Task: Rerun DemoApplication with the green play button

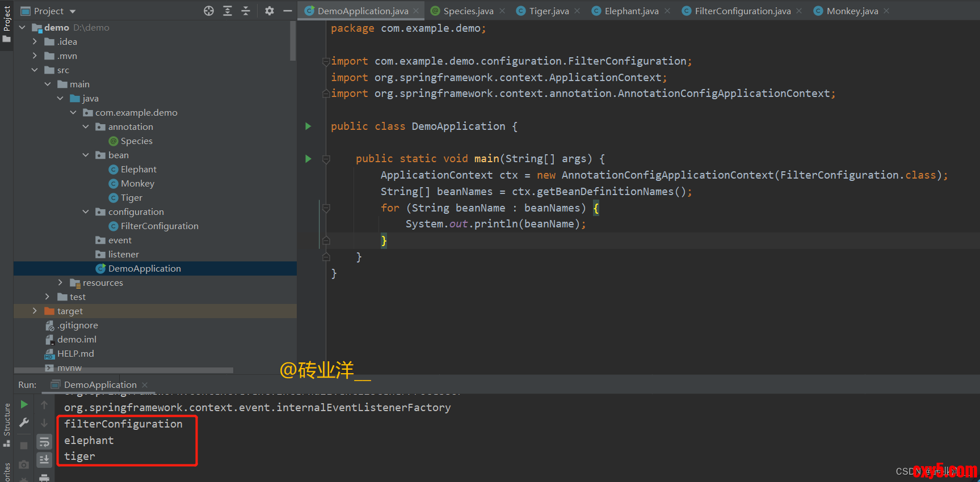Action: tap(24, 404)
